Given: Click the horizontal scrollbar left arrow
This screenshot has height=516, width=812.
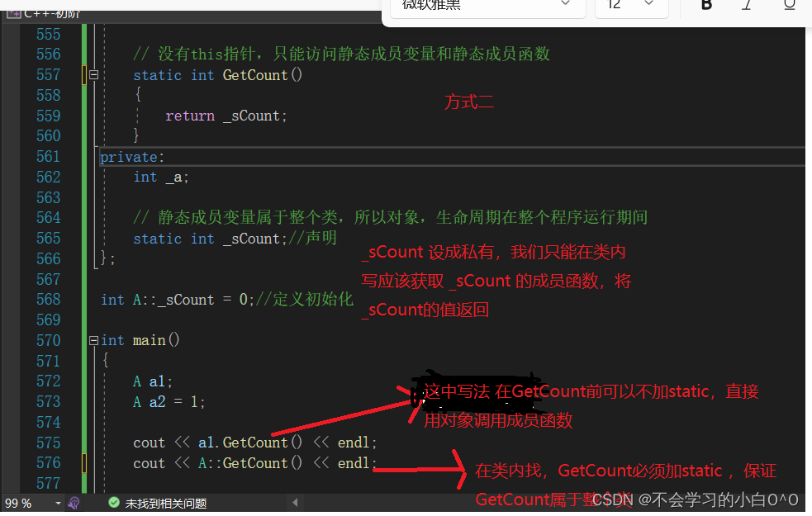Looking at the screenshot, I should pos(295,501).
